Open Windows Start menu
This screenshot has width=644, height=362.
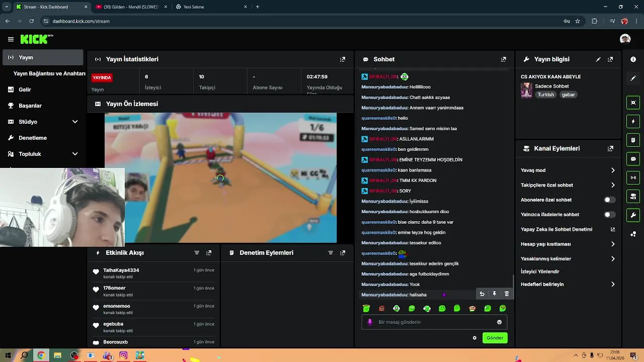[x=9, y=355]
